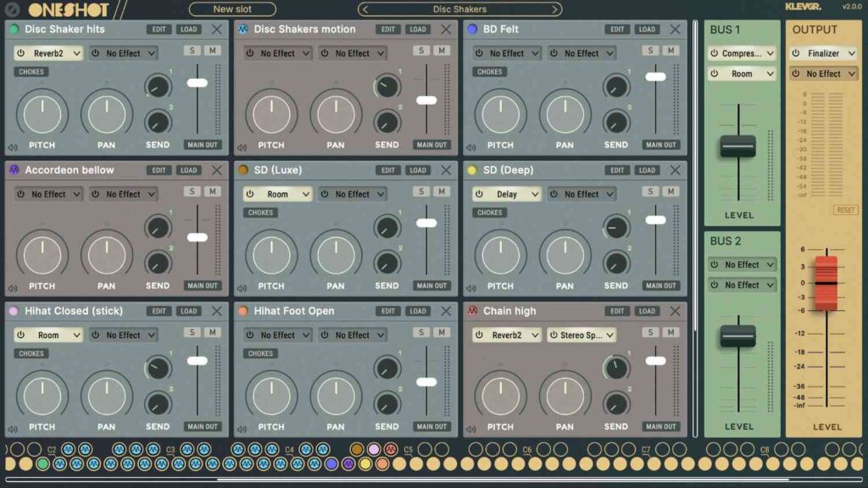
Task: Open the Finalizer dropdown in Output
Action: click(x=823, y=53)
